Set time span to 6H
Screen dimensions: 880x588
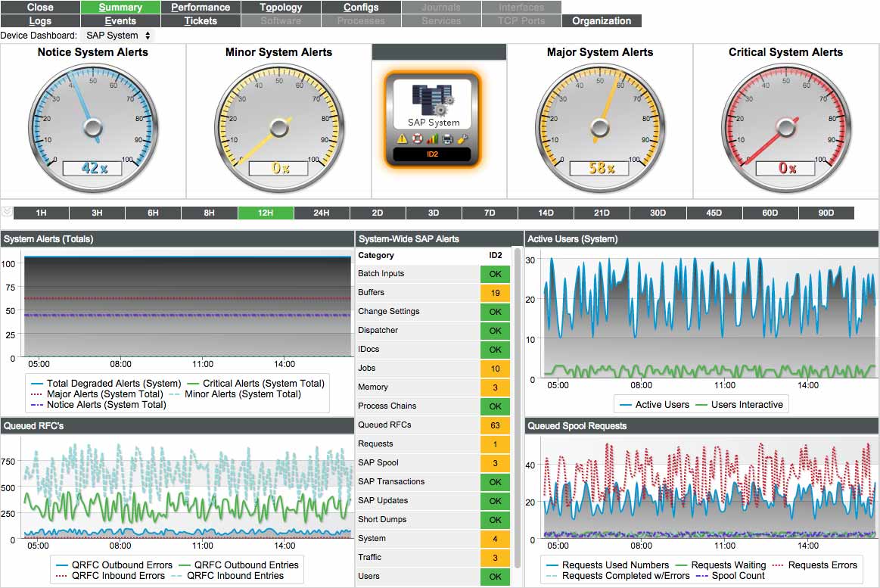point(153,213)
